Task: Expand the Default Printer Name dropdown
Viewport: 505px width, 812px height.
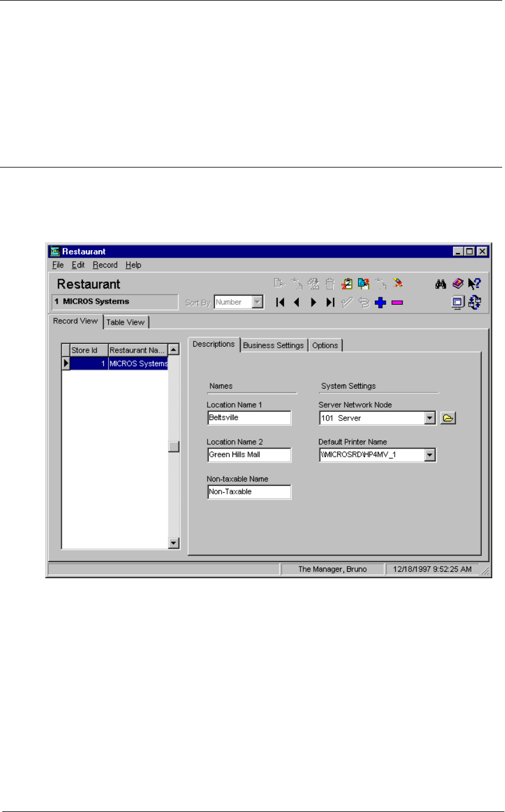Action: [429, 455]
